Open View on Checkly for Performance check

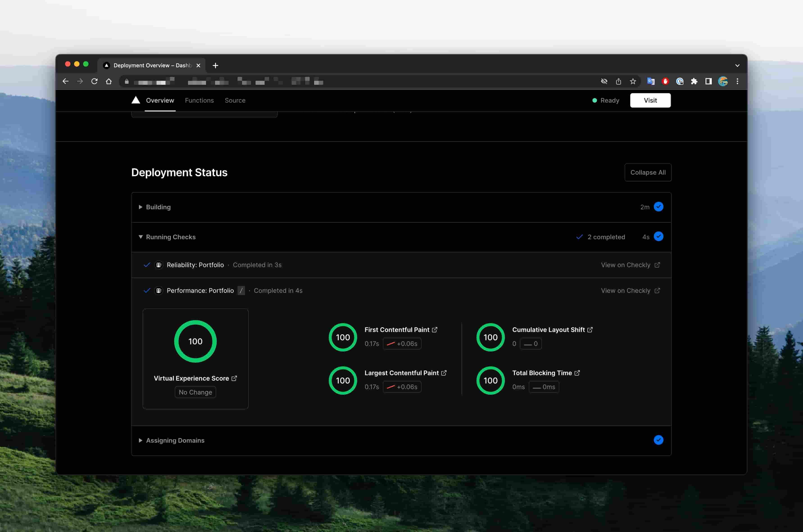point(630,291)
